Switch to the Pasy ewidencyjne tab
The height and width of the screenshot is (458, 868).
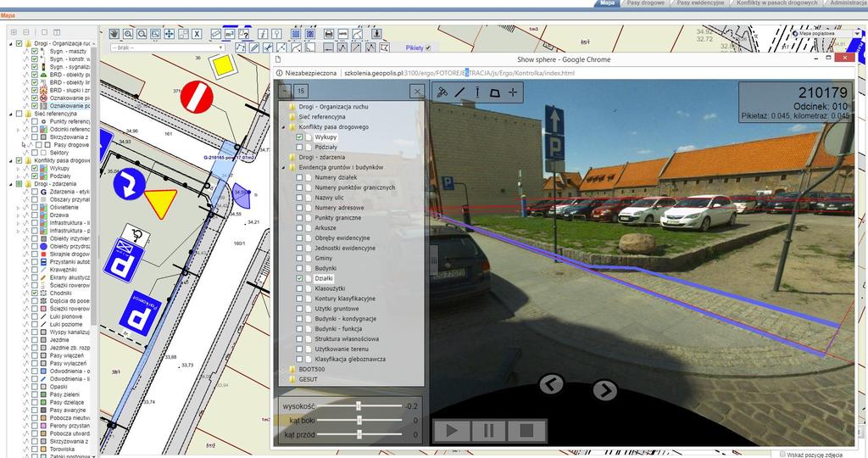[x=700, y=3]
